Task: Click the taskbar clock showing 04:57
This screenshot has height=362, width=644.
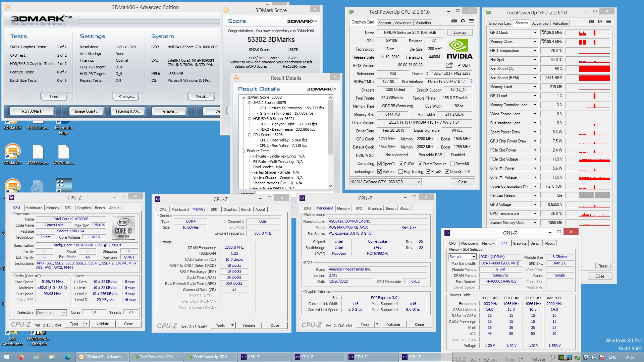Action: [630, 357]
